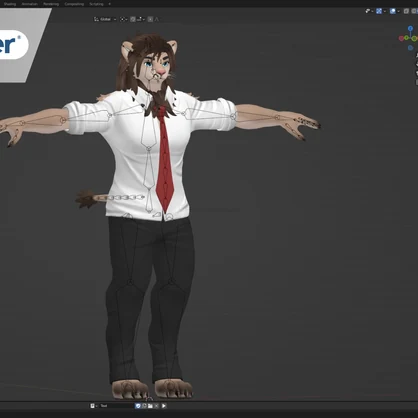Click the red X axis on navigation gizmo
This screenshot has height=418, width=418.
tap(401, 38)
